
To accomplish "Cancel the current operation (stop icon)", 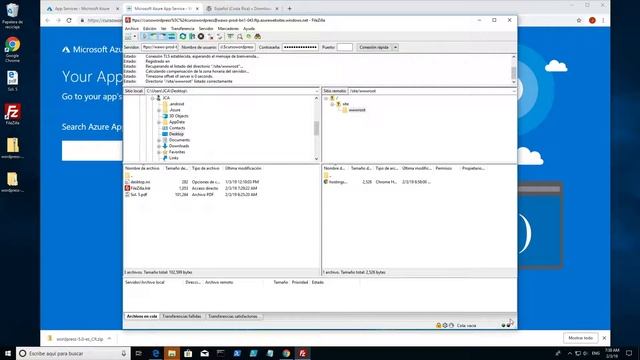I will 201,37.
